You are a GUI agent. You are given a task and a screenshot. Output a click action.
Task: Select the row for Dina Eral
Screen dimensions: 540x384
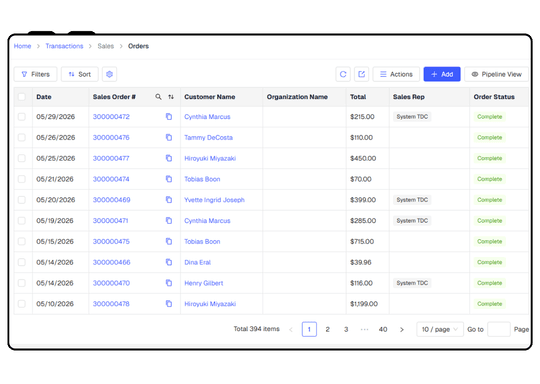22,262
